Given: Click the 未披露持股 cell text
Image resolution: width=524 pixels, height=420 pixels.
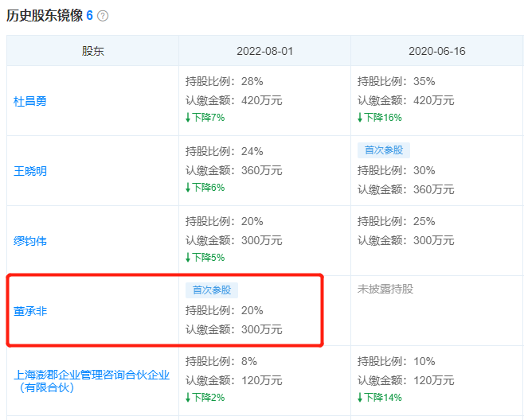Looking at the screenshot, I should [x=385, y=290].
